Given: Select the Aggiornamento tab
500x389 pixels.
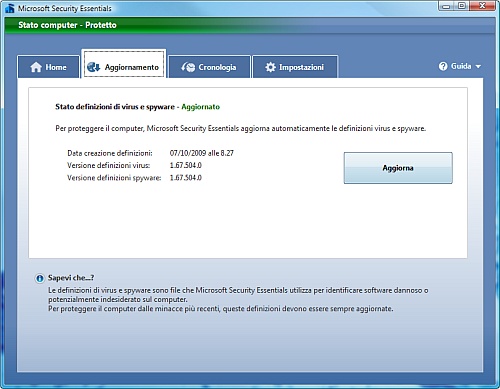Looking at the screenshot, I should pos(124,64).
